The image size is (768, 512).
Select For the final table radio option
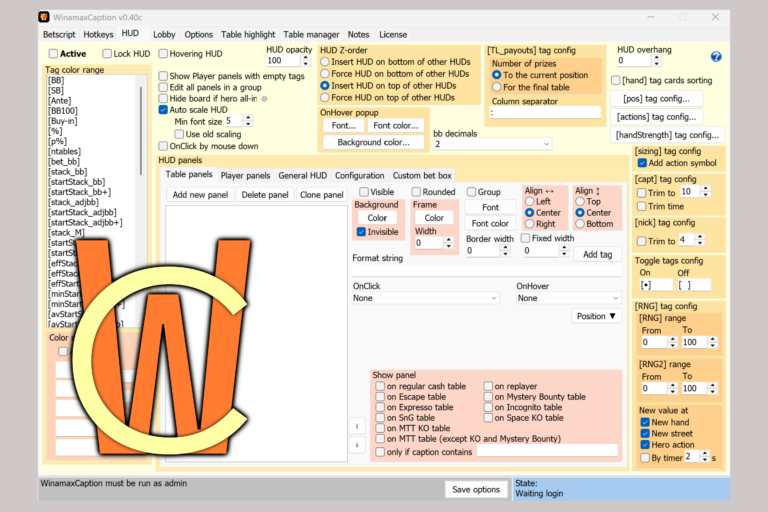tap(497, 87)
